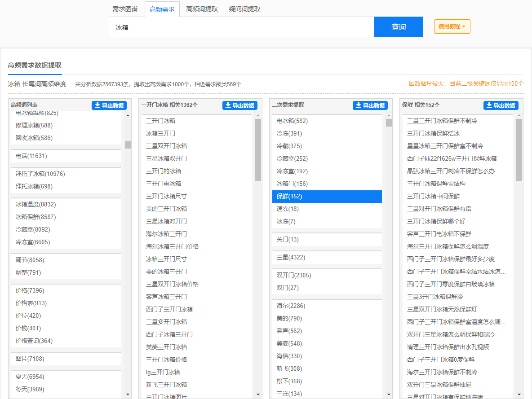
Task: Expand the 使用教程 dropdown
Action: (452, 26)
